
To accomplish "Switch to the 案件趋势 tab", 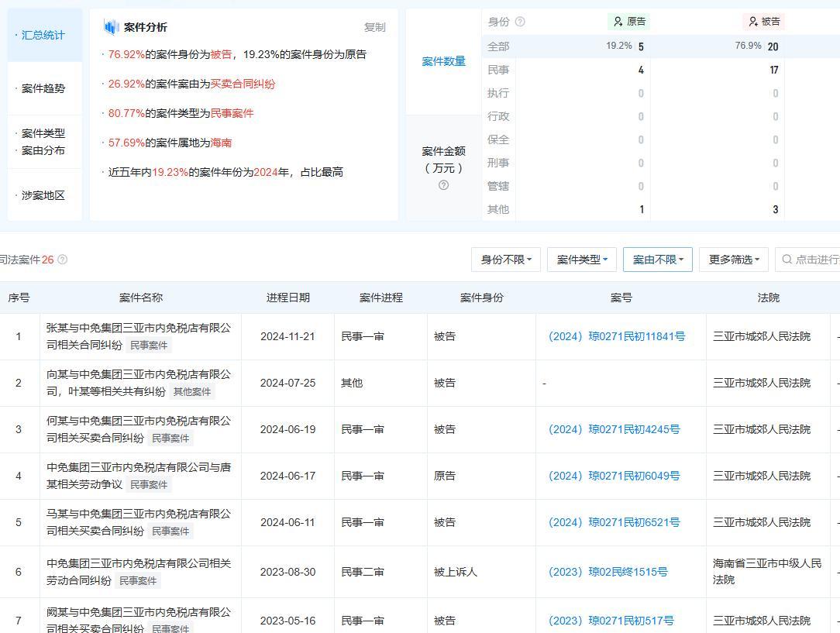I will pos(44,88).
